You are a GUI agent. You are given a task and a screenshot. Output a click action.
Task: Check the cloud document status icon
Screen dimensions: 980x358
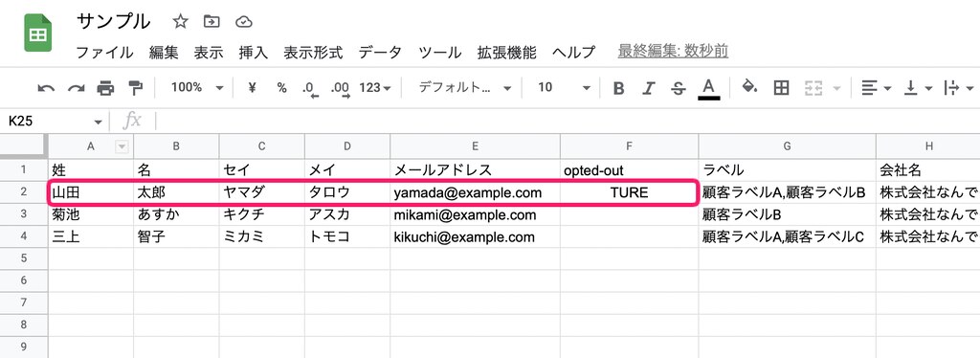tap(244, 22)
